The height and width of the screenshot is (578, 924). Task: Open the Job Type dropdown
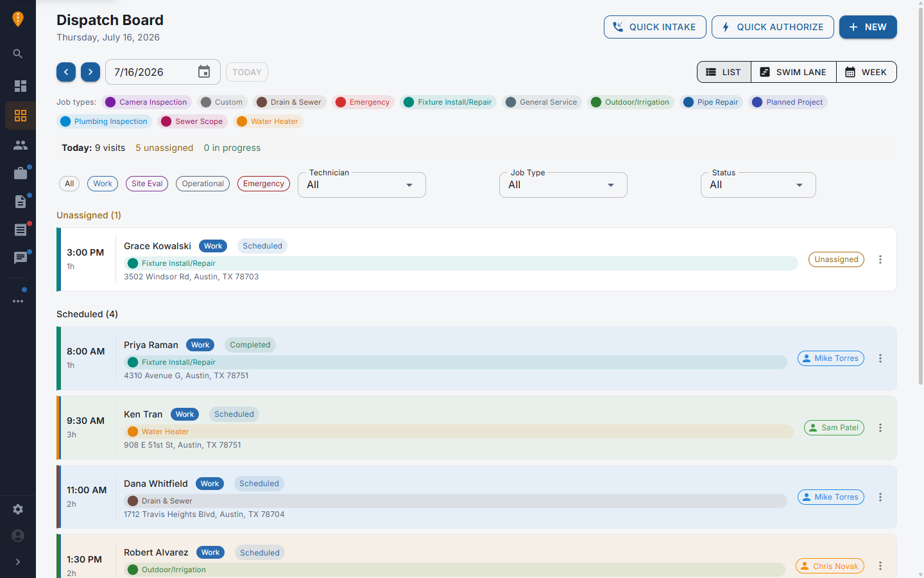[563, 185]
